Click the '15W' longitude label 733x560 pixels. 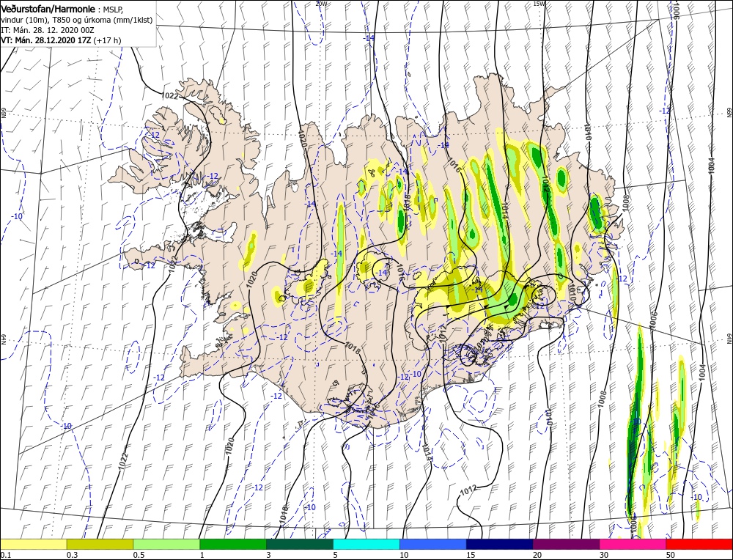coord(539,3)
